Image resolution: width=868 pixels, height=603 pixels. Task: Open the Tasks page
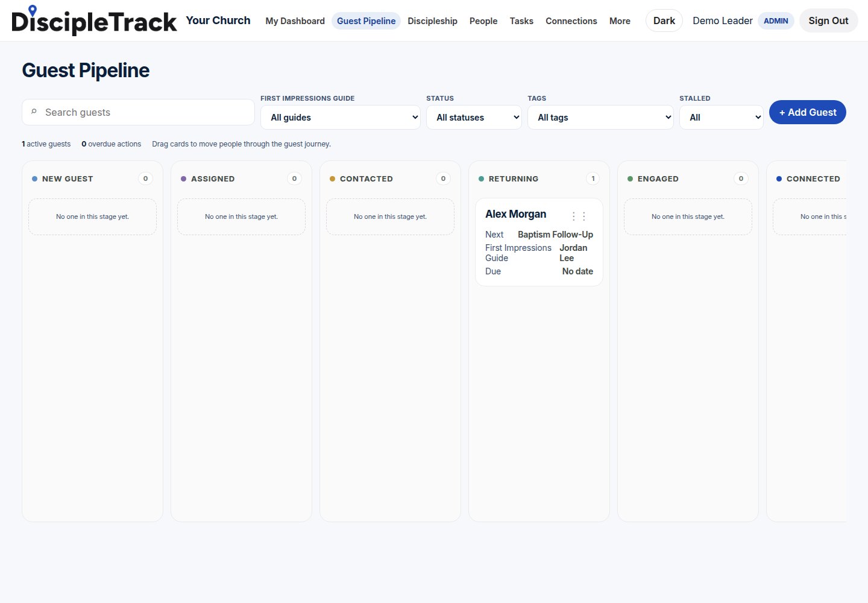521,21
